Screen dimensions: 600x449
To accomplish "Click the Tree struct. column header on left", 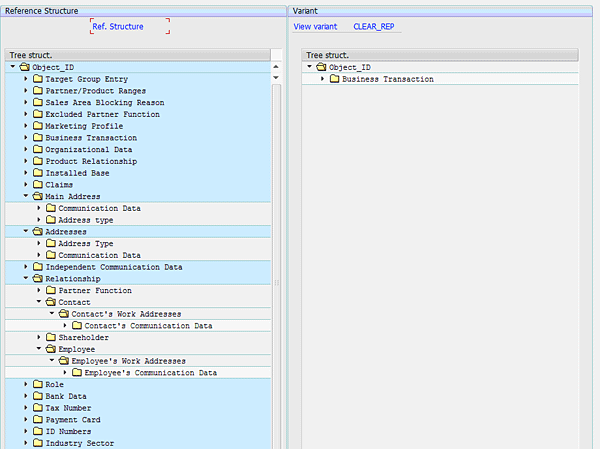I will click(x=138, y=55).
